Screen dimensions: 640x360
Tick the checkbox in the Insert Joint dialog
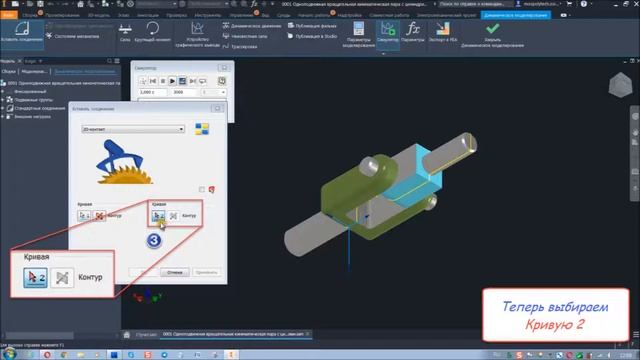pos(202,189)
